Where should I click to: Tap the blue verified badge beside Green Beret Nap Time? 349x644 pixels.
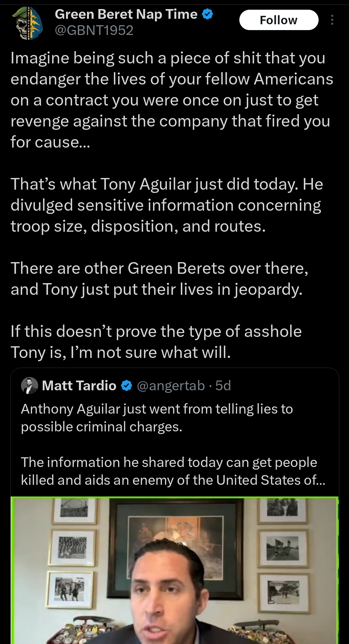click(207, 14)
